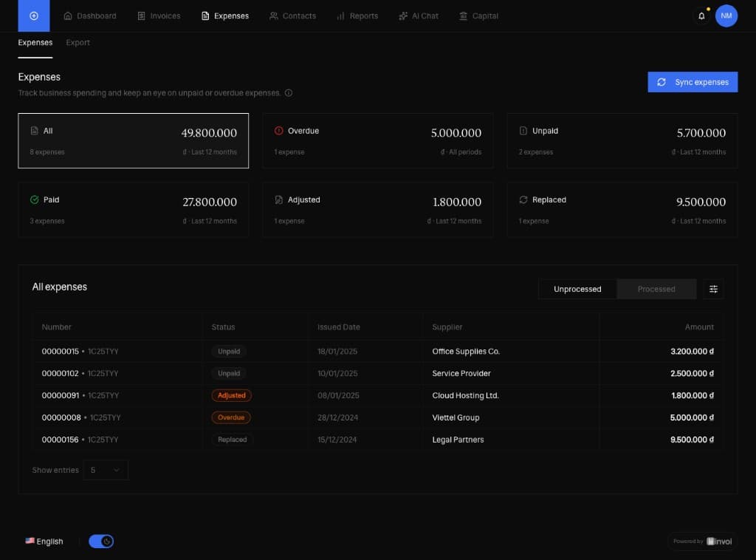Screen dimensions: 756x560
Task: Open the Invoices section
Action: [159, 16]
